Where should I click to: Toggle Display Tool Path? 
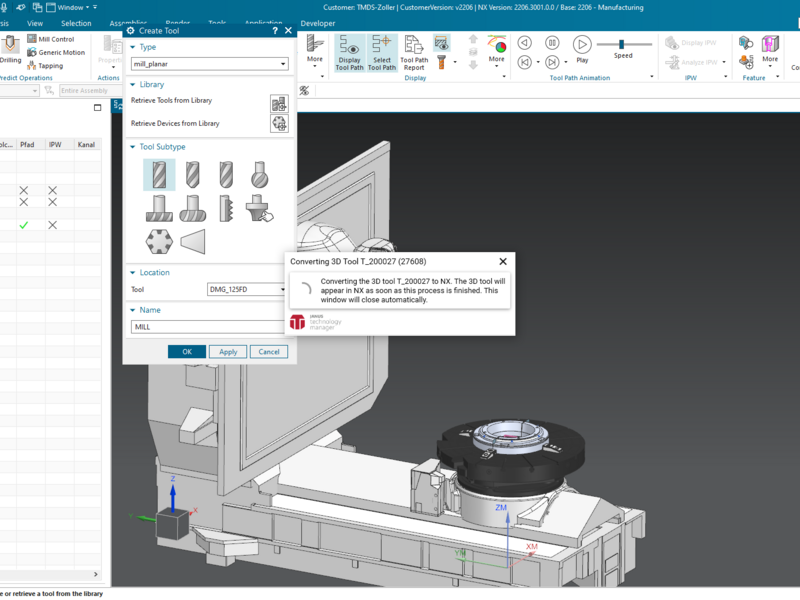tap(349, 53)
